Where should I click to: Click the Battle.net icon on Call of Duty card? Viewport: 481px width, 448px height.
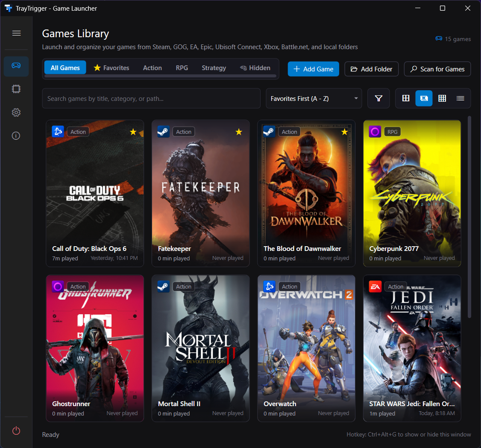pyautogui.click(x=58, y=132)
